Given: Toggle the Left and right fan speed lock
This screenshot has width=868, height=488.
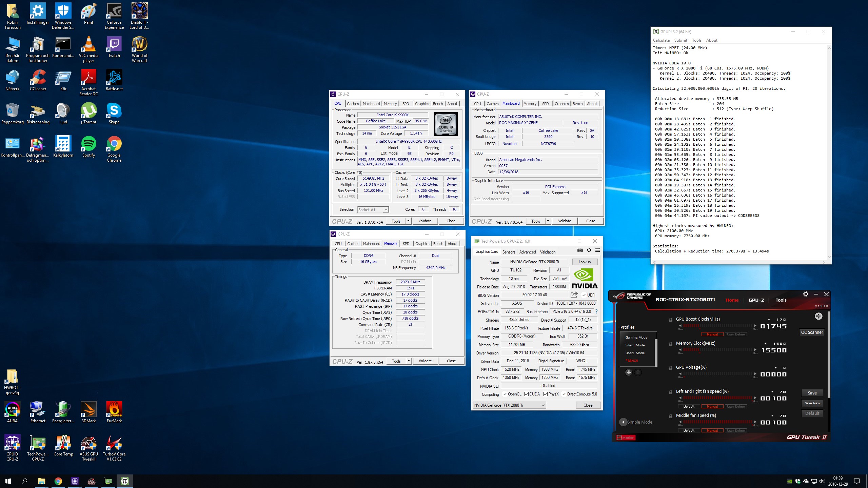Looking at the screenshot, I should point(671,392).
